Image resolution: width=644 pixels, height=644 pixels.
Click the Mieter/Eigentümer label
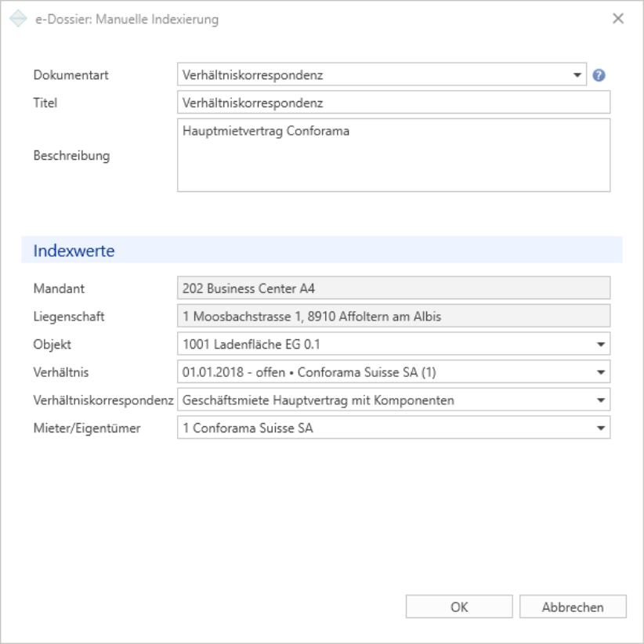[x=87, y=428]
